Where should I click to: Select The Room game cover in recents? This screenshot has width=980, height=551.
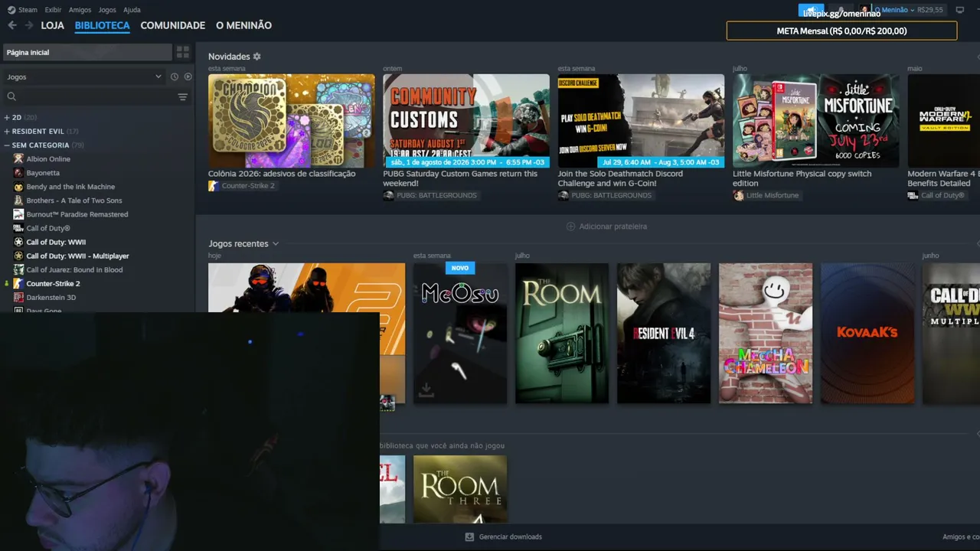click(x=562, y=334)
